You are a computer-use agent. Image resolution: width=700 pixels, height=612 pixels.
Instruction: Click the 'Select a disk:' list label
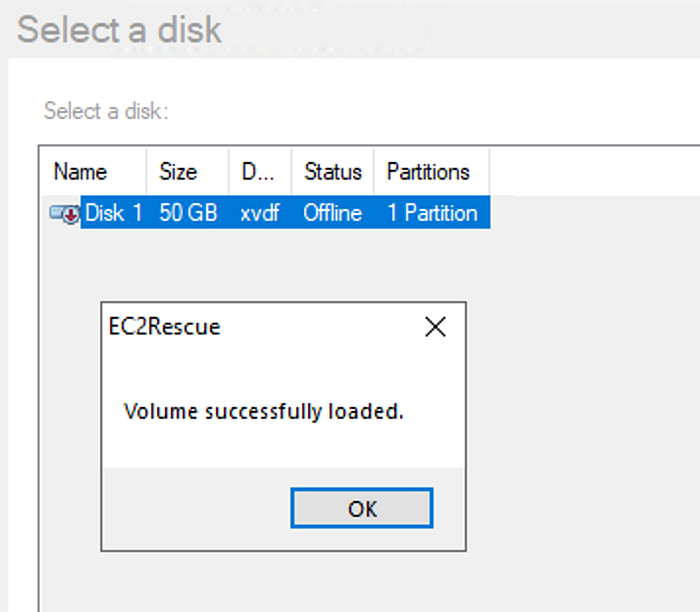[x=106, y=111]
